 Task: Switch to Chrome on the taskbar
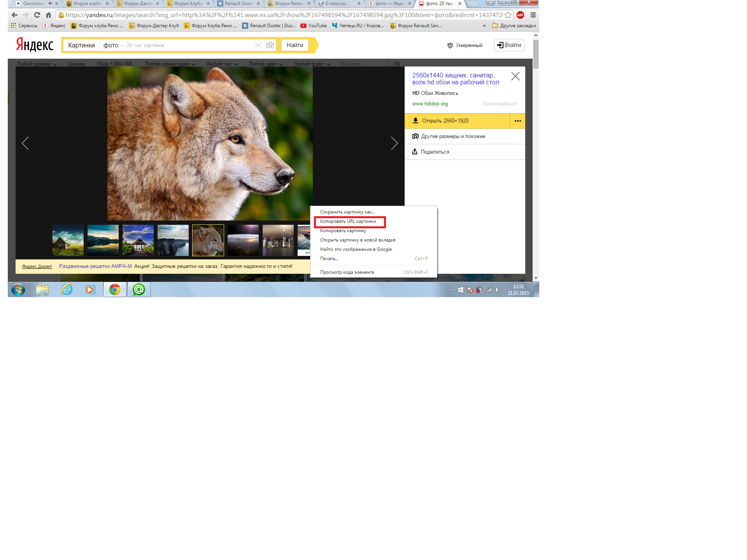coord(115,290)
